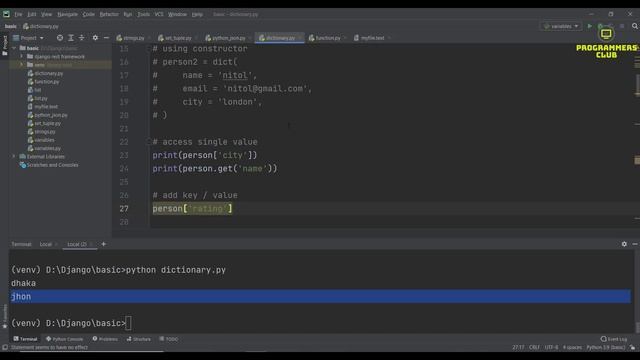The width and height of the screenshot is (640, 360).
Task: Hide the terminal panel with minus icon
Action: (635, 244)
